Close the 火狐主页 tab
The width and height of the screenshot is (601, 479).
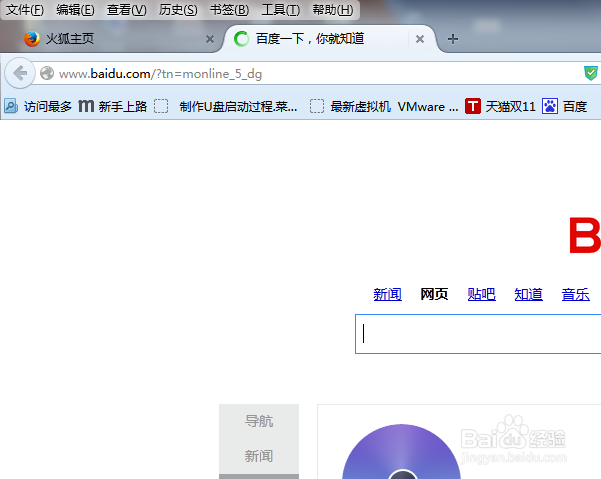[x=210, y=39]
